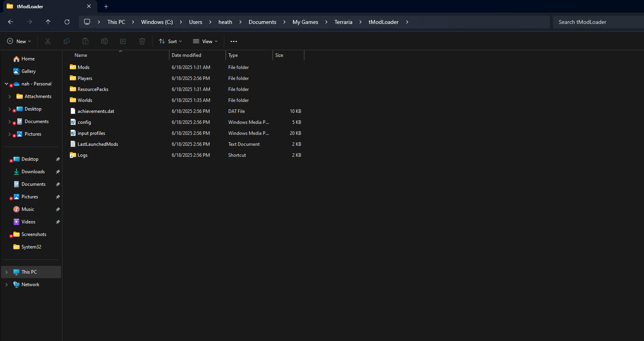Click the Documents breadcrumb in address bar
This screenshot has height=341, width=644.
tap(262, 22)
